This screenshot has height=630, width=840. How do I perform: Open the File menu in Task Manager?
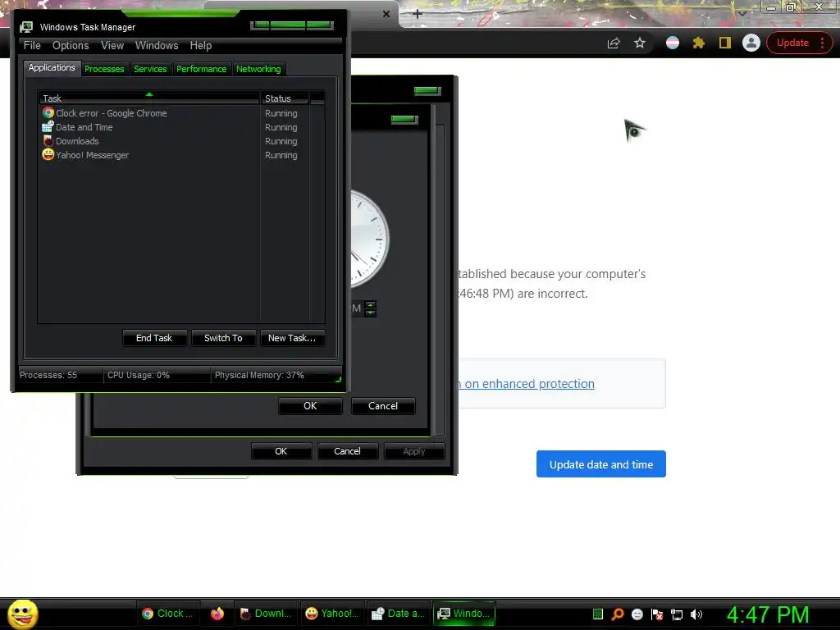click(x=32, y=46)
